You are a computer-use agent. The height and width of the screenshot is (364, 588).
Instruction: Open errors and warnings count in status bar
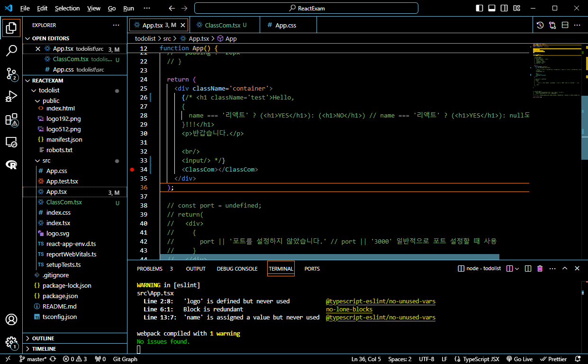pyautogui.click(x=75, y=359)
